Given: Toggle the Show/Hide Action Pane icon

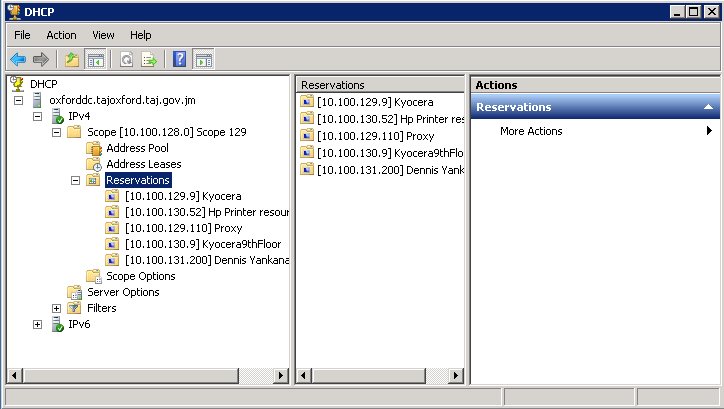Looking at the screenshot, I should pos(204,60).
